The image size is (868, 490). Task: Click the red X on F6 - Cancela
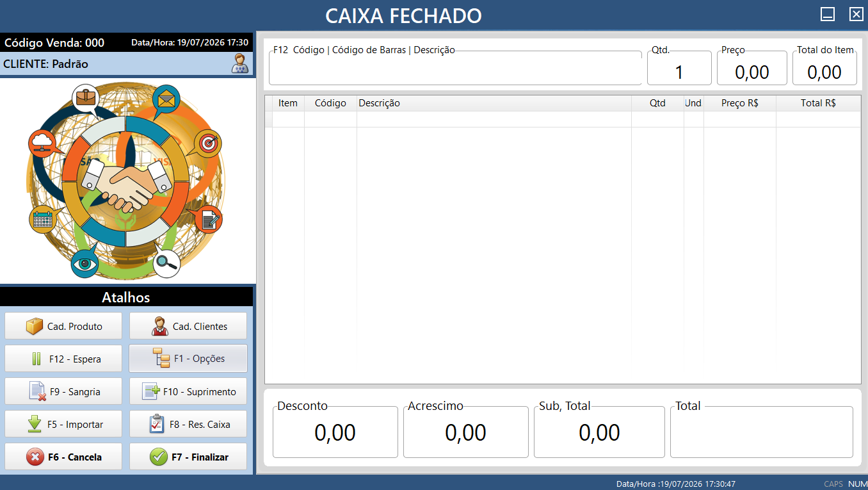35,457
